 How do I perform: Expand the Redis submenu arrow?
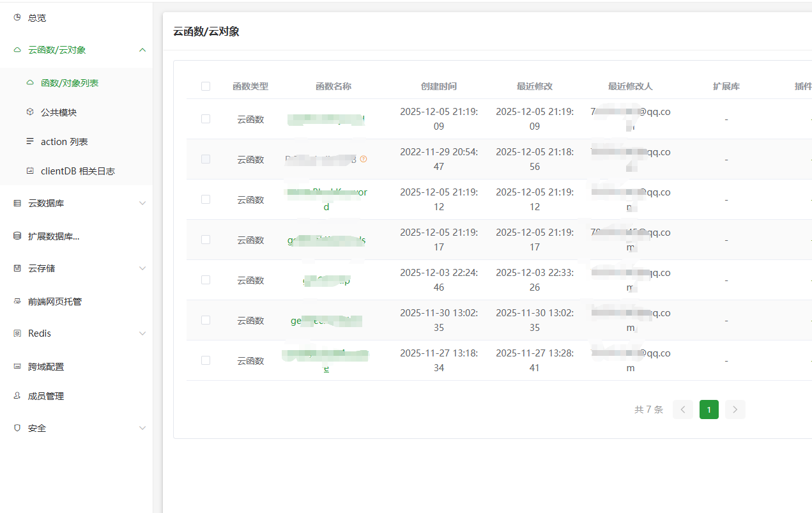[142, 333]
